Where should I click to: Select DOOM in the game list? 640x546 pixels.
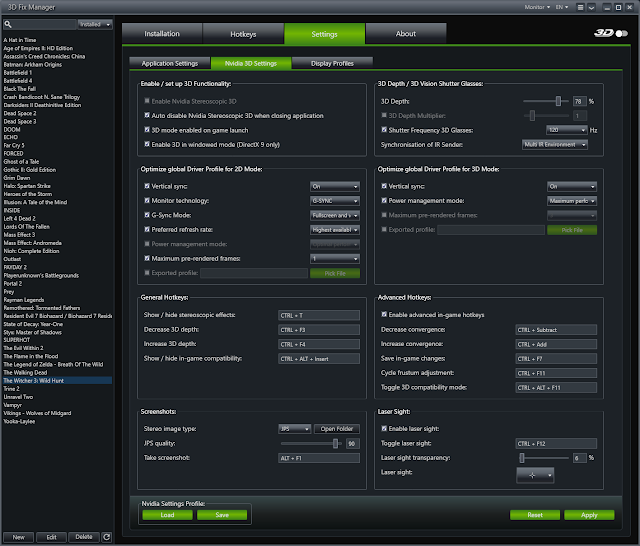click(12, 129)
